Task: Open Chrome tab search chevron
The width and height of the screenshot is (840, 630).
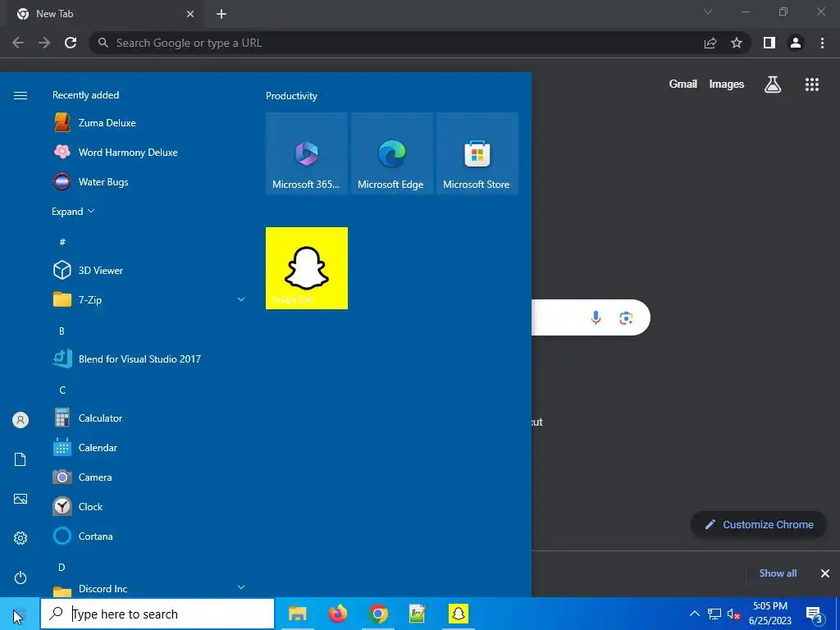Action: (708, 11)
